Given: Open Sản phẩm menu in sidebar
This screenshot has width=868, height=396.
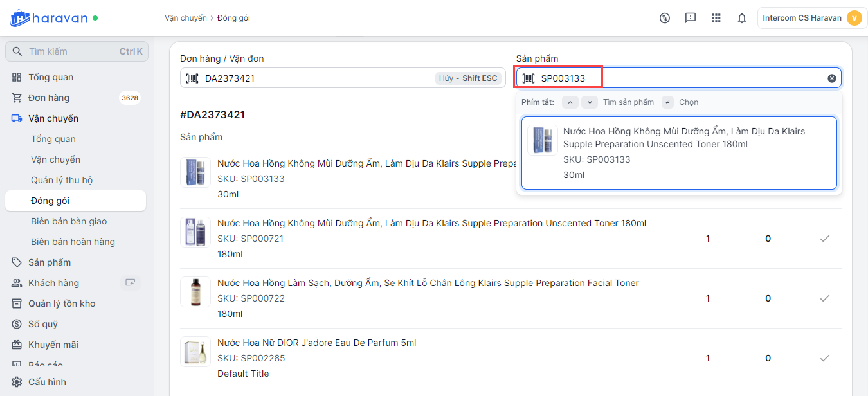Looking at the screenshot, I should 50,262.
